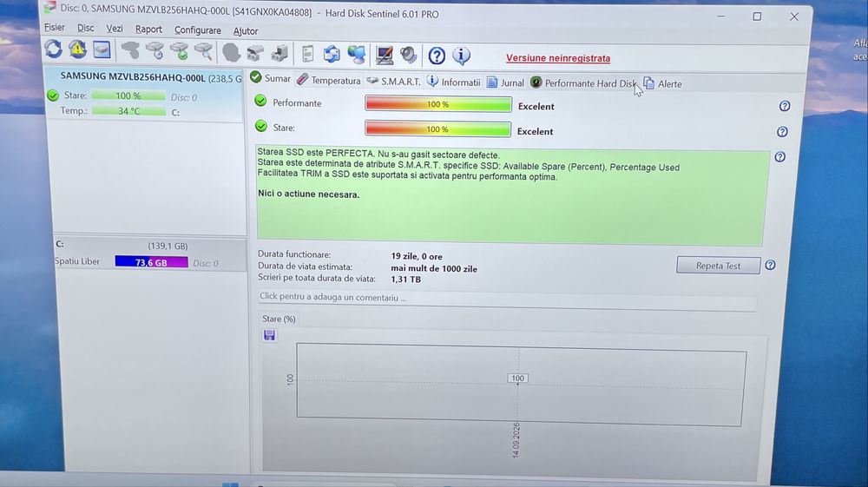Image resolution: width=868 pixels, height=487 pixels.
Task: Open the Raport menu
Action: [x=148, y=30]
